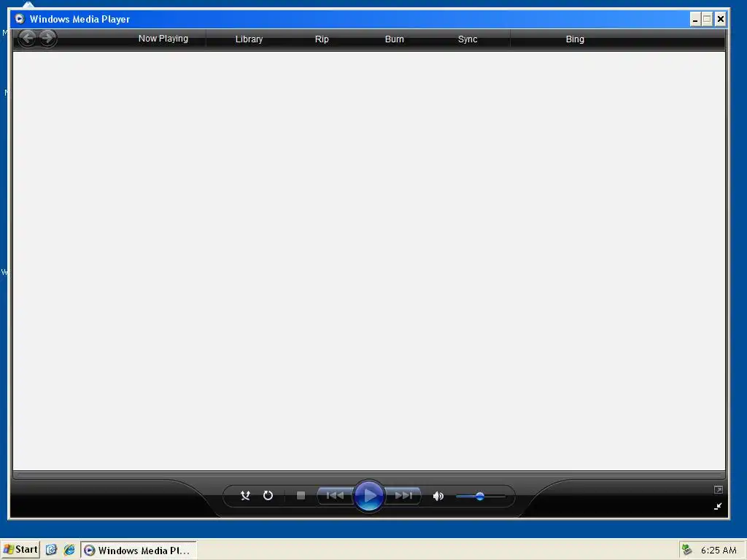Click the Stop button
This screenshot has width=747, height=560.
coord(301,496)
